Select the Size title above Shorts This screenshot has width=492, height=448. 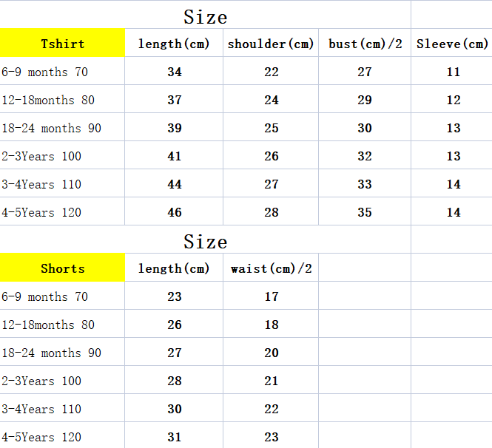click(x=205, y=240)
